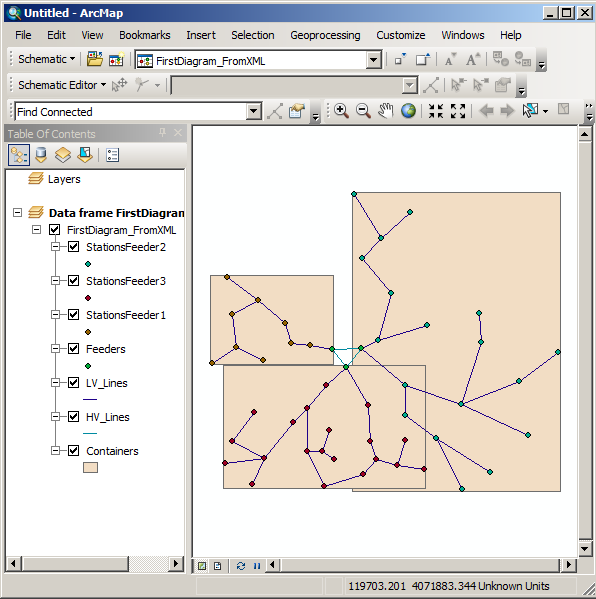Open the Windows menu
This screenshot has height=599, width=596.
coord(463,35)
